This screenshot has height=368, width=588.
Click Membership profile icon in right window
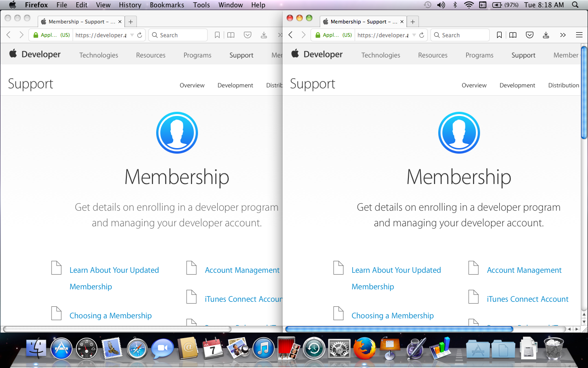(459, 132)
